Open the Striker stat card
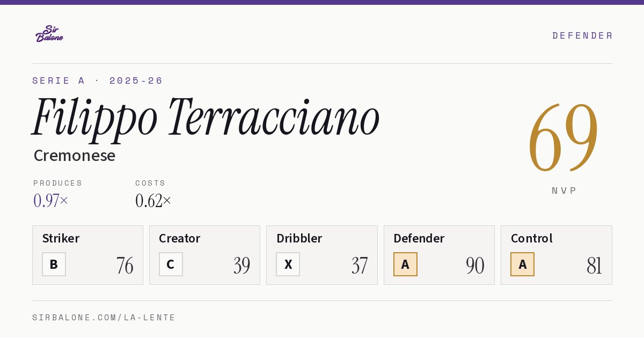Image resolution: width=644 pixels, height=338 pixels. point(87,255)
